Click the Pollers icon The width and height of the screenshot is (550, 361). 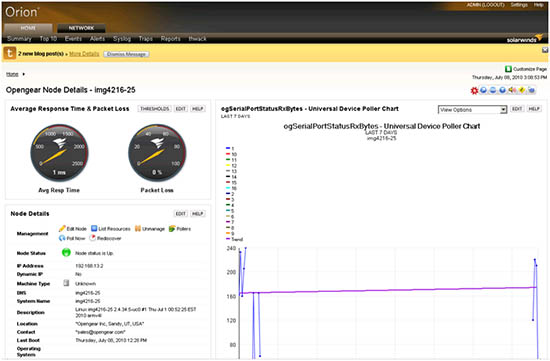point(172,228)
